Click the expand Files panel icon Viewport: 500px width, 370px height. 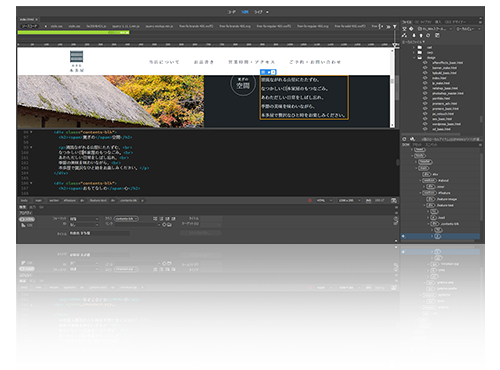438,35
